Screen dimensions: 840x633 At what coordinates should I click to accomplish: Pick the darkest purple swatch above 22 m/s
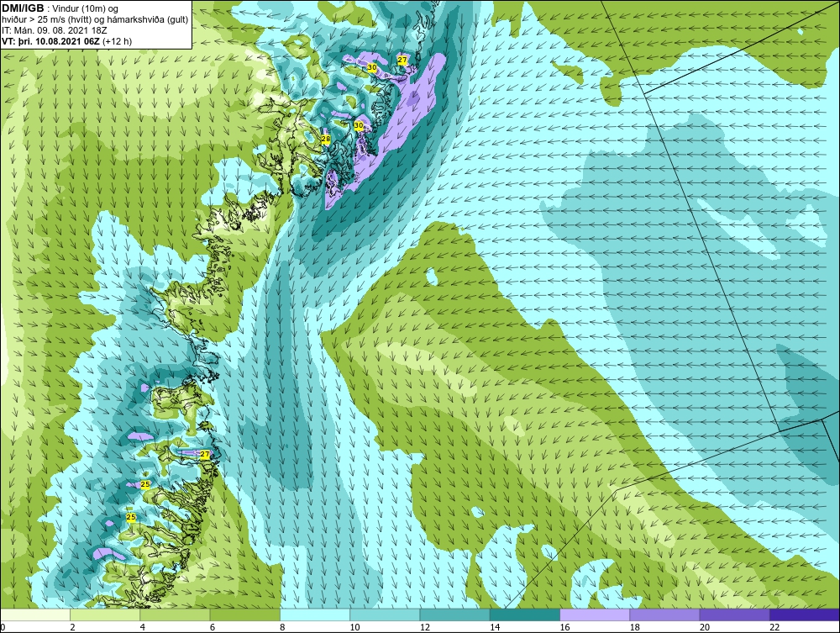804,615
